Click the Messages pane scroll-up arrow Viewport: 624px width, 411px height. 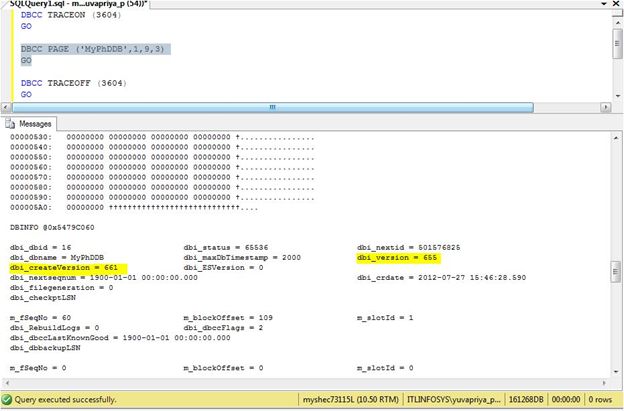[x=616, y=138]
